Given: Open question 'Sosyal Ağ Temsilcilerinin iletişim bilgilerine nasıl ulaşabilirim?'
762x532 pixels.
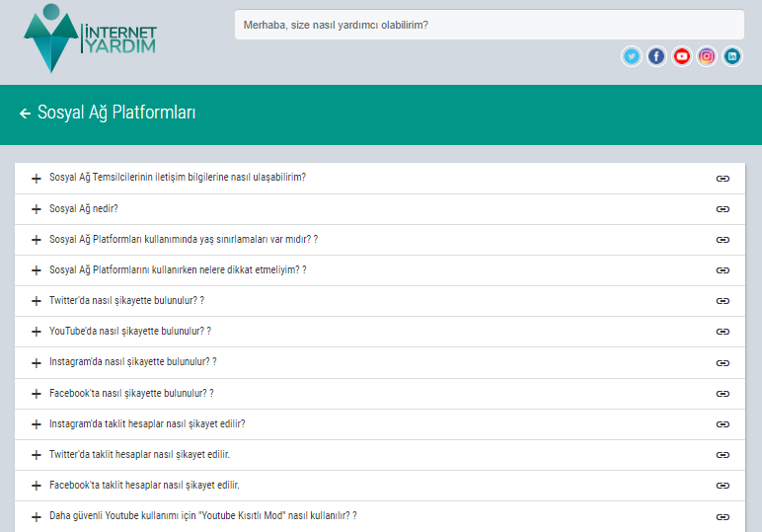Looking at the screenshot, I should [178, 178].
